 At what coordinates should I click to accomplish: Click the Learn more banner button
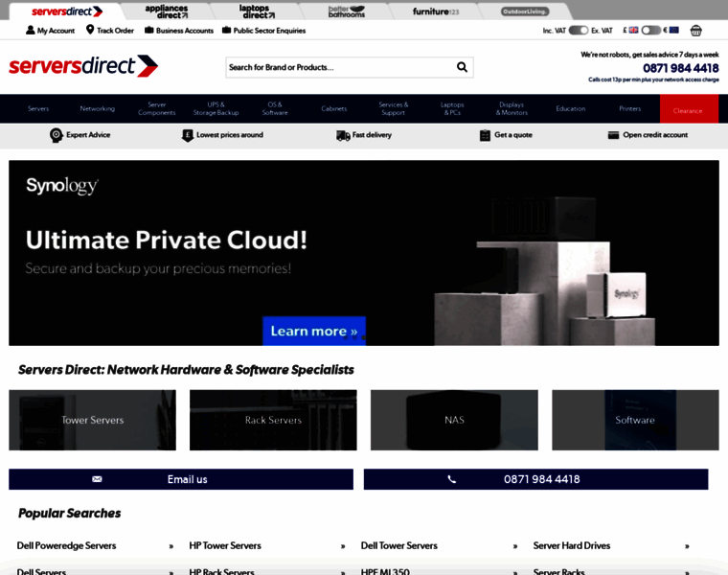click(x=313, y=331)
